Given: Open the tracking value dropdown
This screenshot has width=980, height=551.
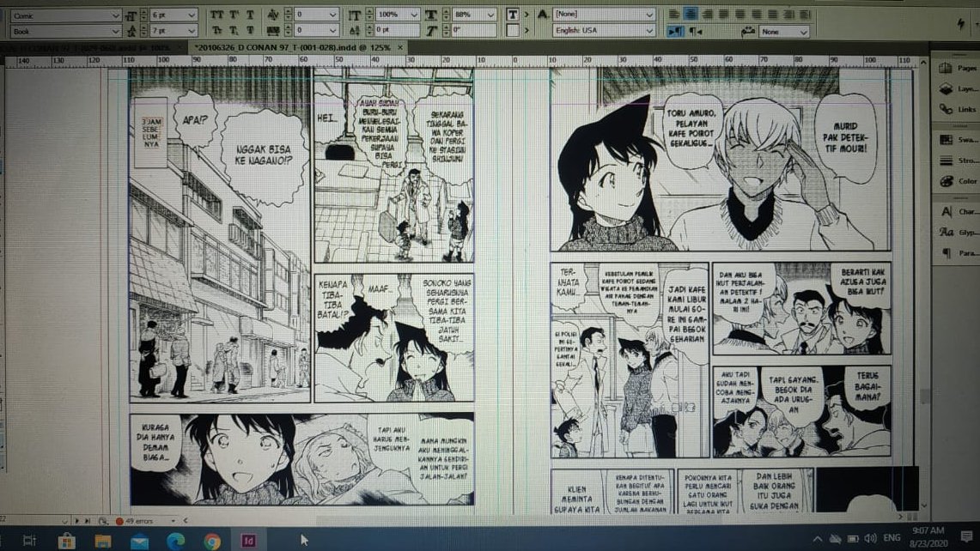Looking at the screenshot, I should tap(316, 30).
